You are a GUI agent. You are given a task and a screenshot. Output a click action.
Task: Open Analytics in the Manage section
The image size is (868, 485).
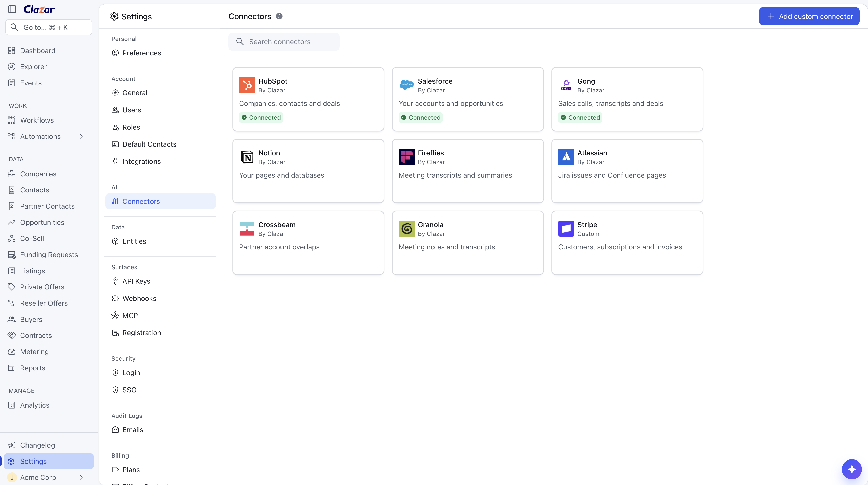click(48, 405)
